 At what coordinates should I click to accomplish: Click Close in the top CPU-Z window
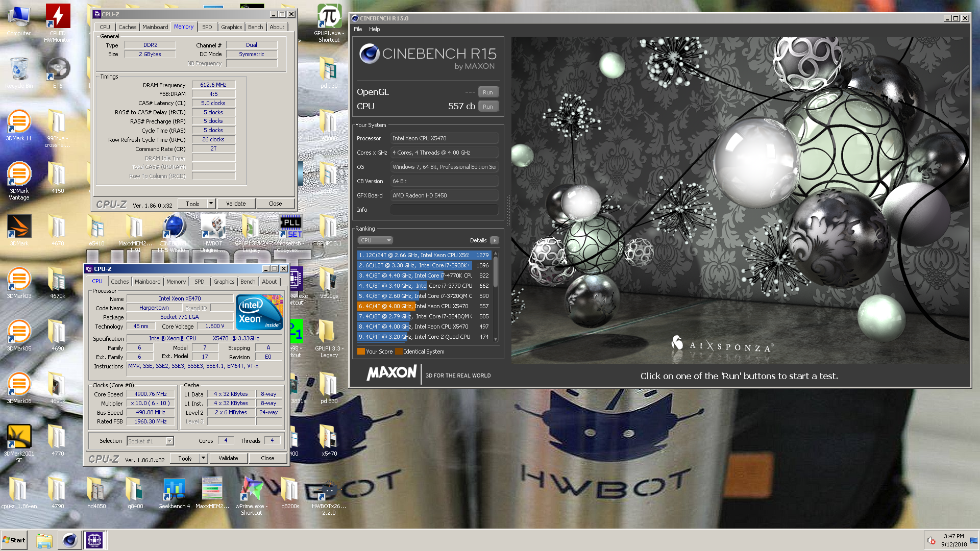(x=275, y=204)
